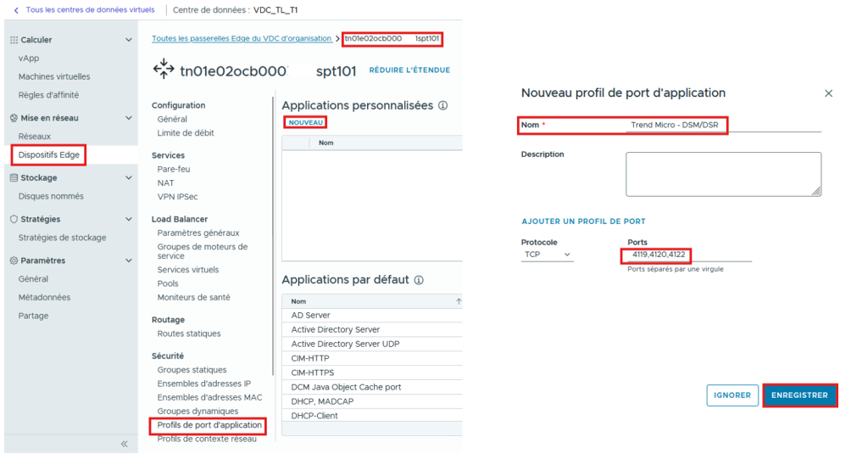Click the info icon next to Applications personnalisées
The height and width of the screenshot is (465, 868).
click(442, 106)
